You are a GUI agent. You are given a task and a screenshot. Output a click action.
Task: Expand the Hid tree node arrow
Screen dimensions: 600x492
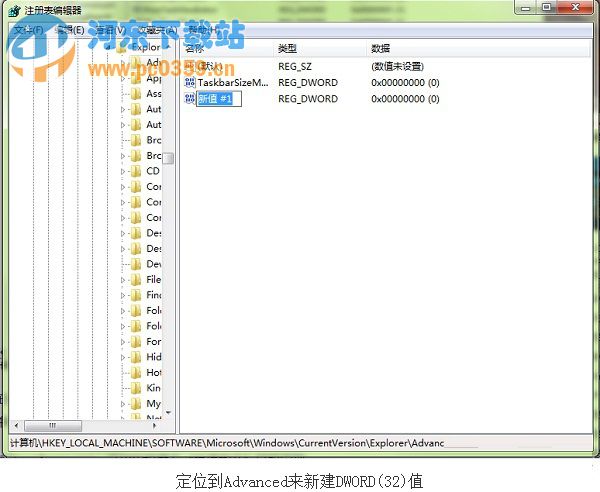click(123, 357)
